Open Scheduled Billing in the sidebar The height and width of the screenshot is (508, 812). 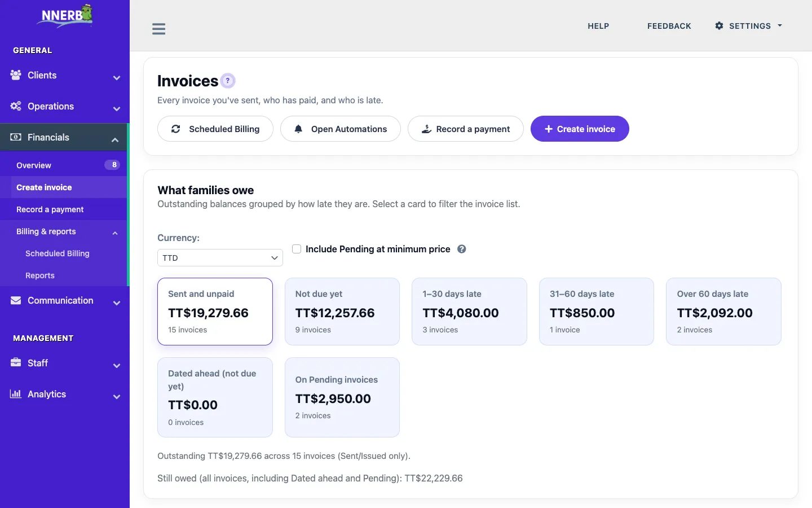click(x=63, y=253)
